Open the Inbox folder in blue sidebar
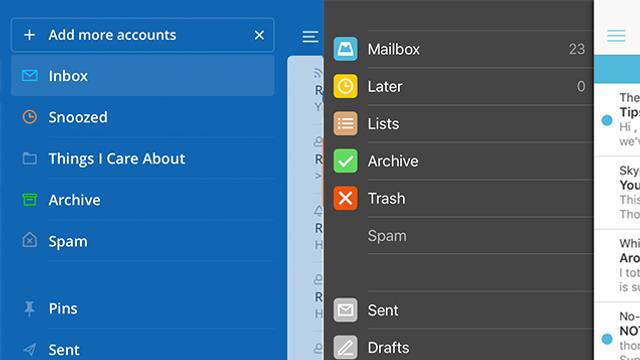 (x=142, y=76)
